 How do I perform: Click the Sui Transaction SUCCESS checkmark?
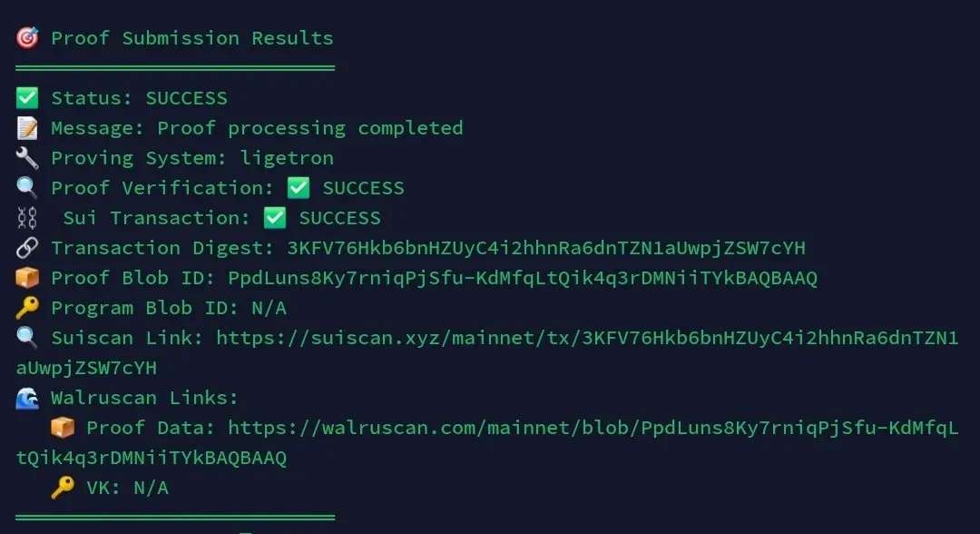coord(274,218)
